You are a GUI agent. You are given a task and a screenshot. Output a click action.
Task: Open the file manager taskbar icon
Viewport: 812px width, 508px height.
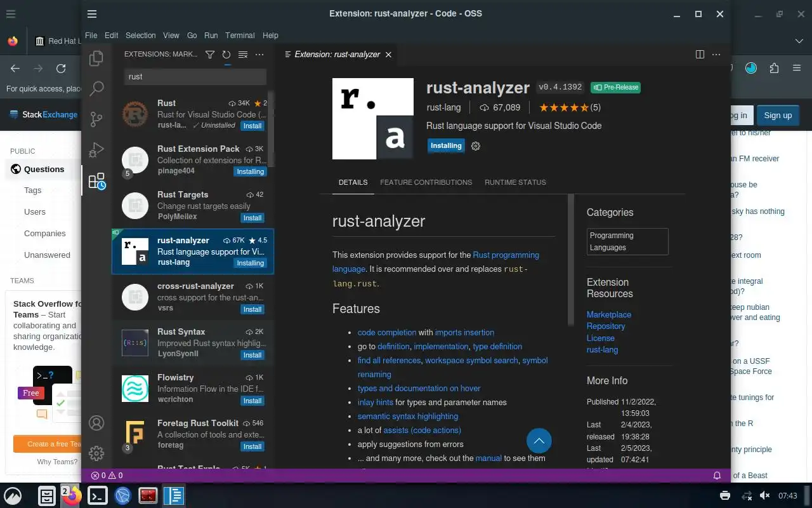click(x=47, y=495)
